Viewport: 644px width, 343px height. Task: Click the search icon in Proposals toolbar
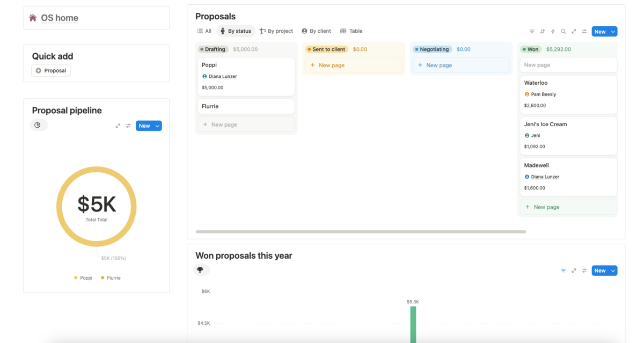pyautogui.click(x=563, y=32)
